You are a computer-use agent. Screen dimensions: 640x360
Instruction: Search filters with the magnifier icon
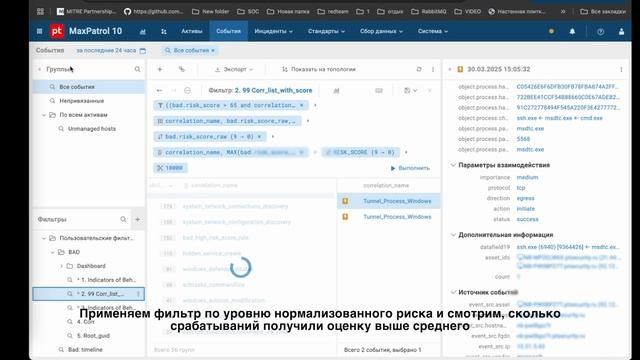tap(123, 220)
